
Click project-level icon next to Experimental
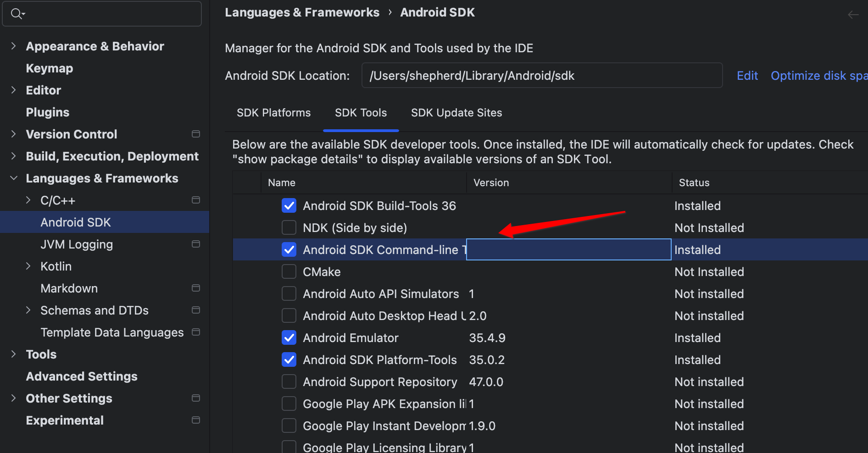click(x=196, y=420)
